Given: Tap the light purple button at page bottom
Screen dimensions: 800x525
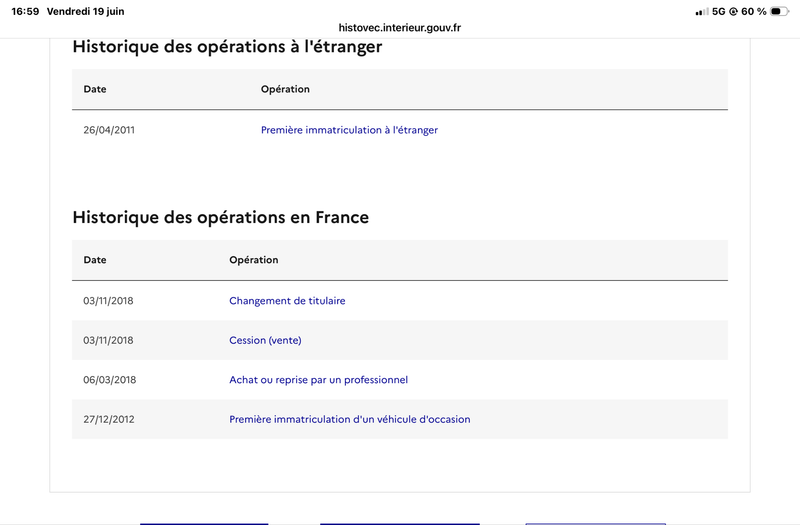Looking at the screenshot, I should (595, 523).
